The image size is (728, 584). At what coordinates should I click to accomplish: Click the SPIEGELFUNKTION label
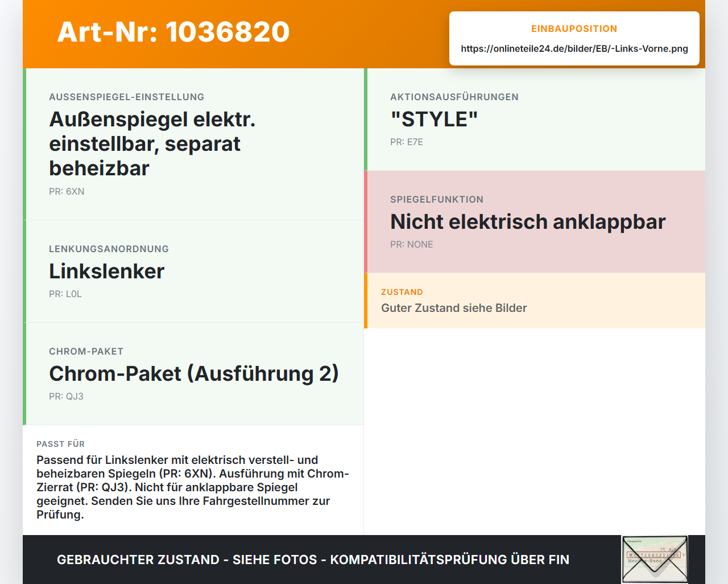(437, 200)
